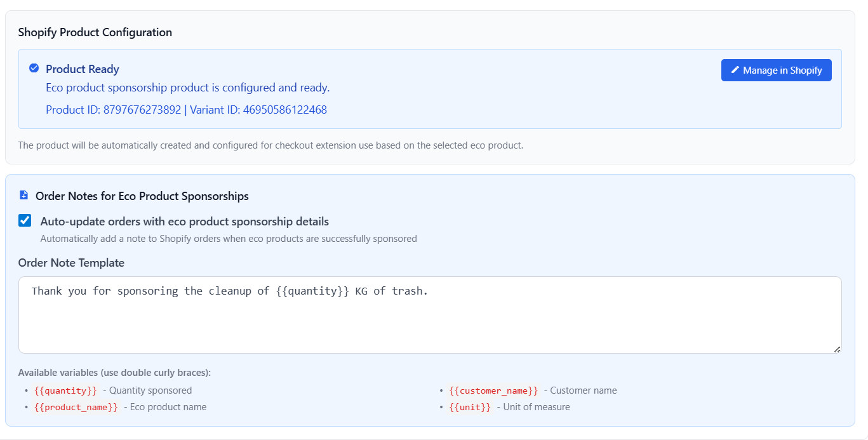Click the document icon beside Order Notes heading
The width and height of the screenshot is (868, 440).
click(24, 196)
